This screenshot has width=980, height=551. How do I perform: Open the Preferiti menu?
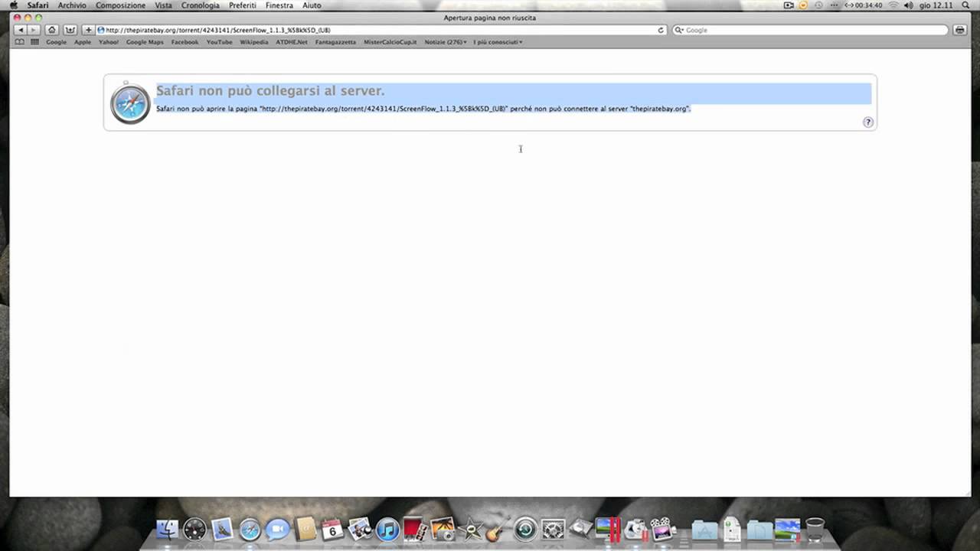(243, 5)
